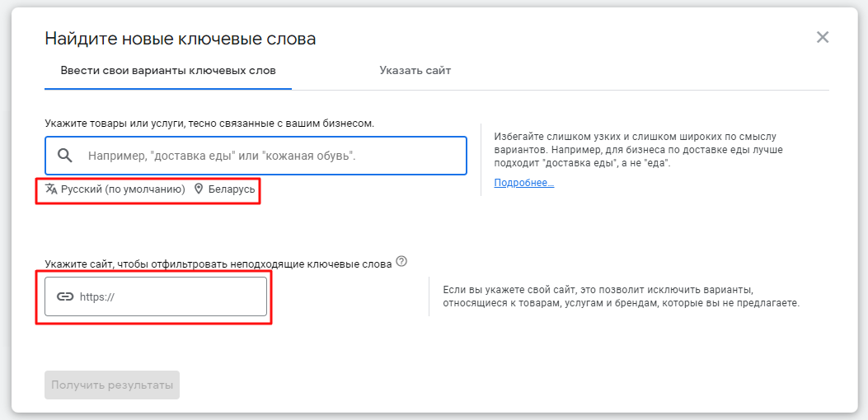The image size is (868, 420).
Task: Click the "Укажите товары или услуги" label
Action: pos(209,123)
